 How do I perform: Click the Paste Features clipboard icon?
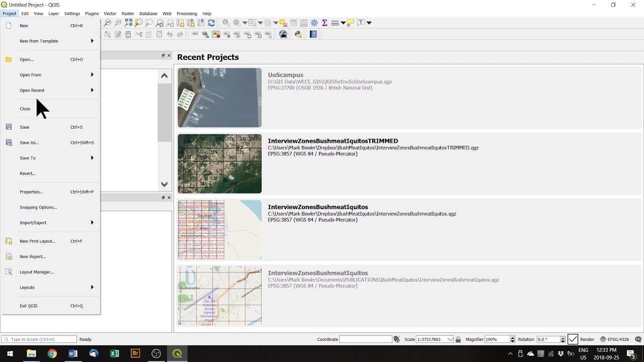[159, 34]
